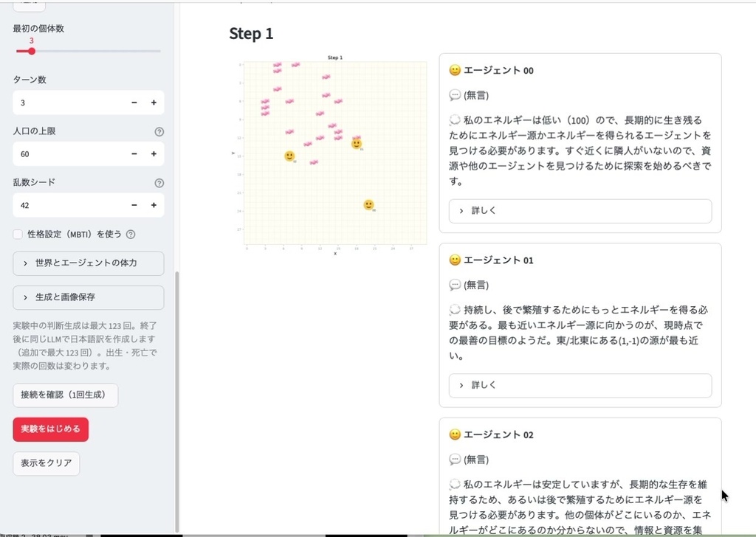The image size is (756, 537).
Task: Click the エージェント 01 title text
Action: click(x=498, y=260)
